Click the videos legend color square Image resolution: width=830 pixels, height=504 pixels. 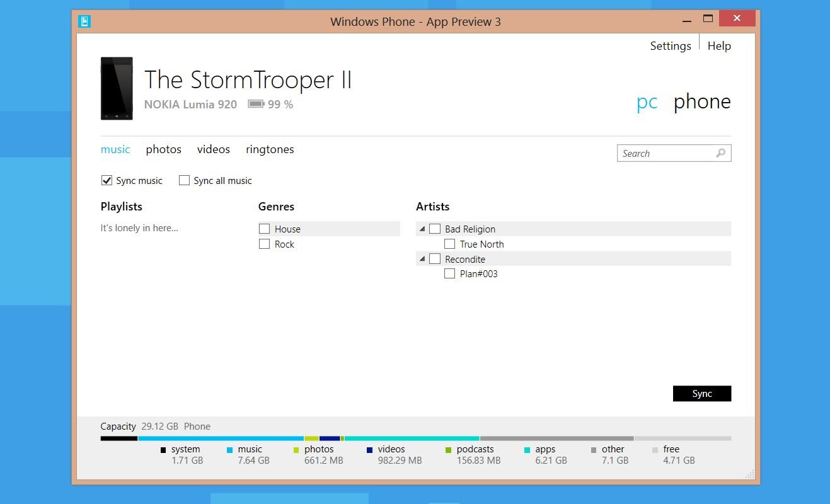(370, 450)
